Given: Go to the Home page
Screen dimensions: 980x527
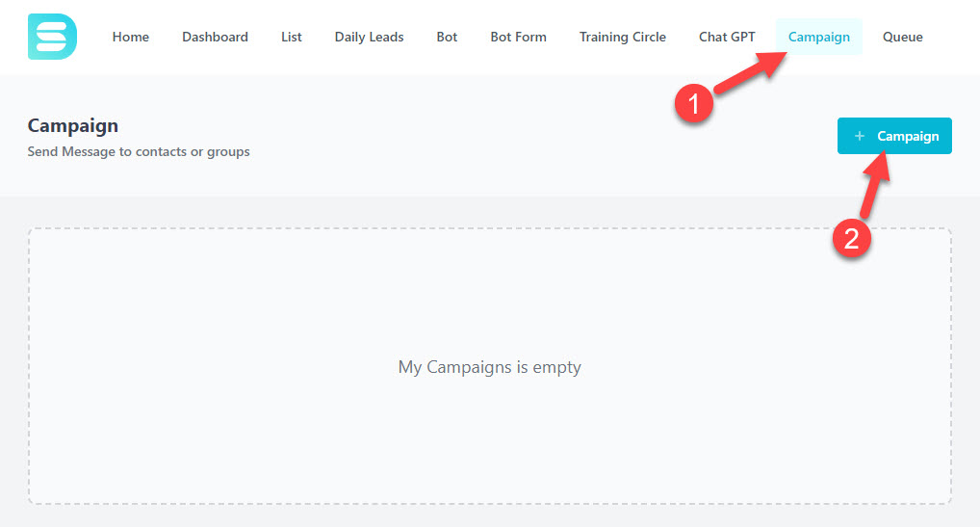Looking at the screenshot, I should (x=131, y=37).
